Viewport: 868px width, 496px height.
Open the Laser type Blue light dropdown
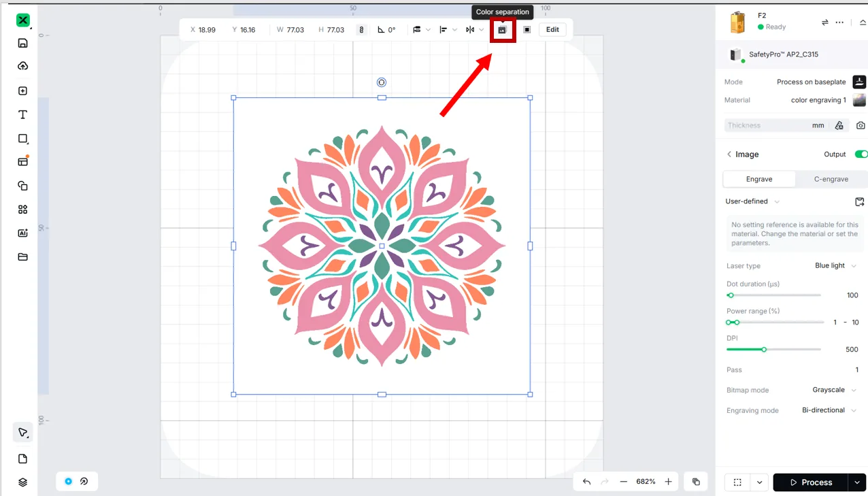point(835,265)
